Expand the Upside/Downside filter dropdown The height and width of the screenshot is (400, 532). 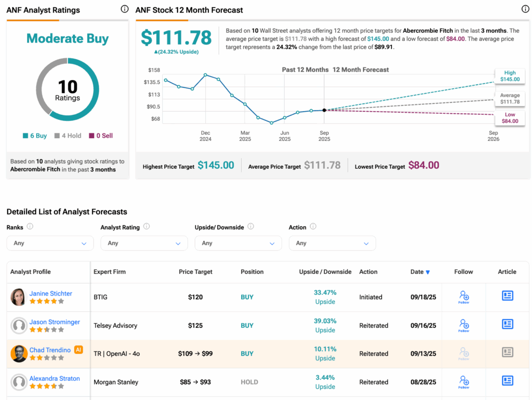238,243
